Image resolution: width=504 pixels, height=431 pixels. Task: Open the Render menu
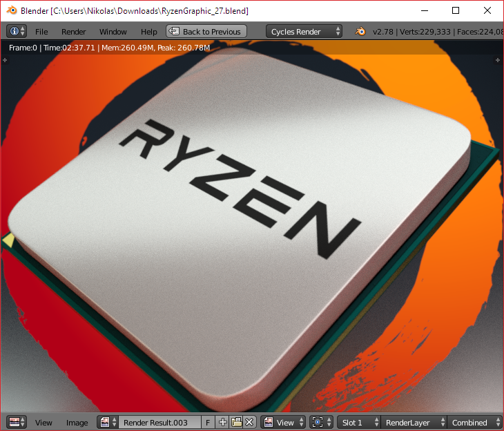click(74, 32)
